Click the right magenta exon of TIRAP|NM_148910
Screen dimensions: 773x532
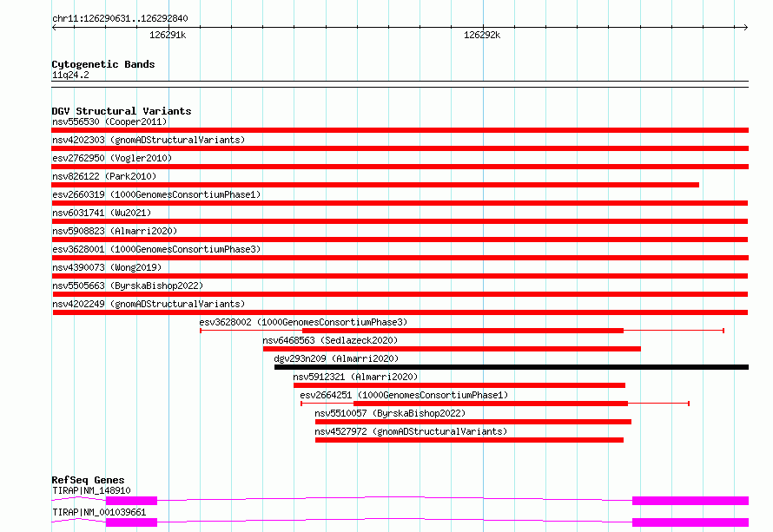pos(690,501)
